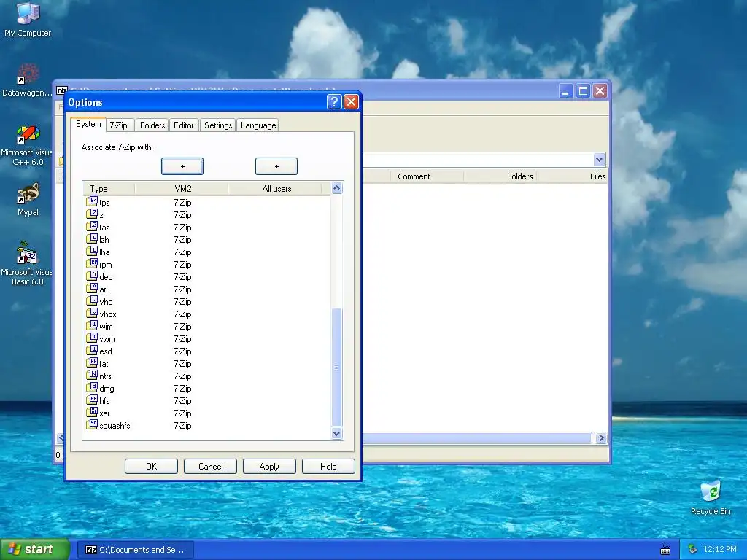Viewport: 747px width, 560px height.
Task: Click the fat file type icon
Action: pos(92,363)
